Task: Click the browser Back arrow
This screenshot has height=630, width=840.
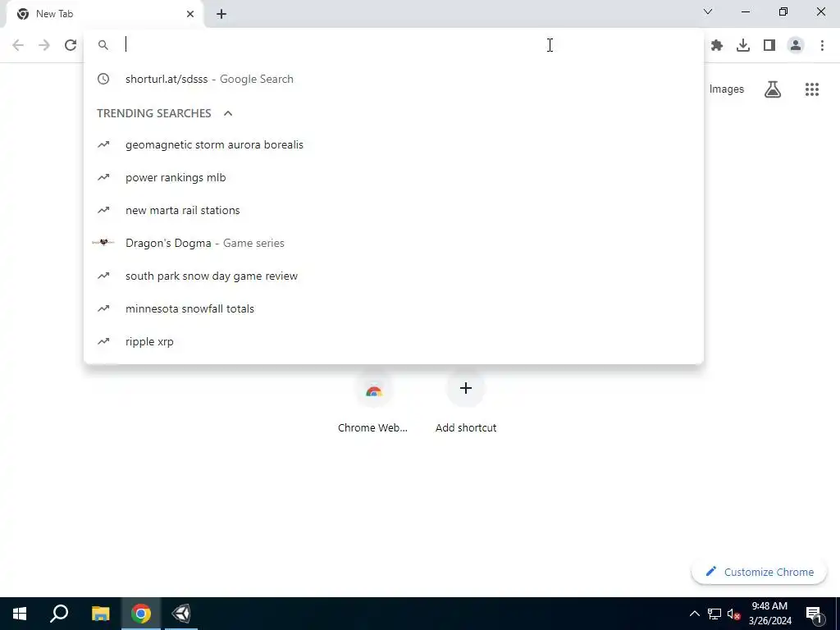Action: [x=18, y=45]
